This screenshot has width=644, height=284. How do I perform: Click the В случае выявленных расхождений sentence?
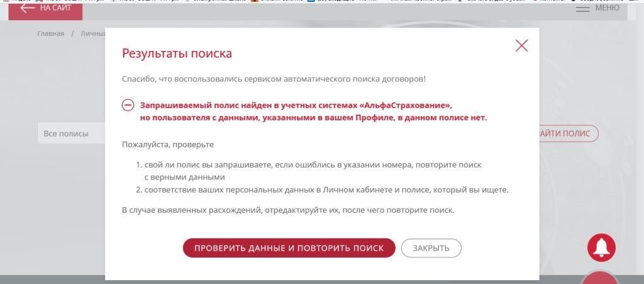287,210
